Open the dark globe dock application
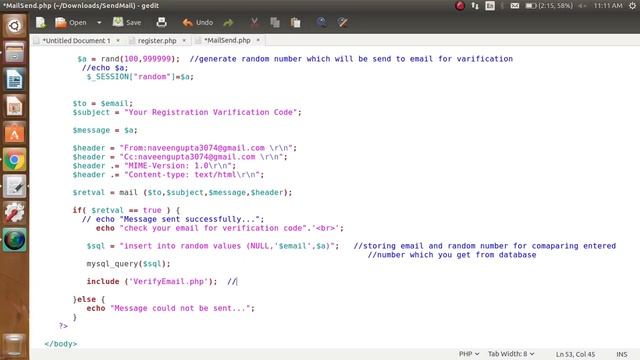This screenshot has width=640, height=360. point(14,240)
